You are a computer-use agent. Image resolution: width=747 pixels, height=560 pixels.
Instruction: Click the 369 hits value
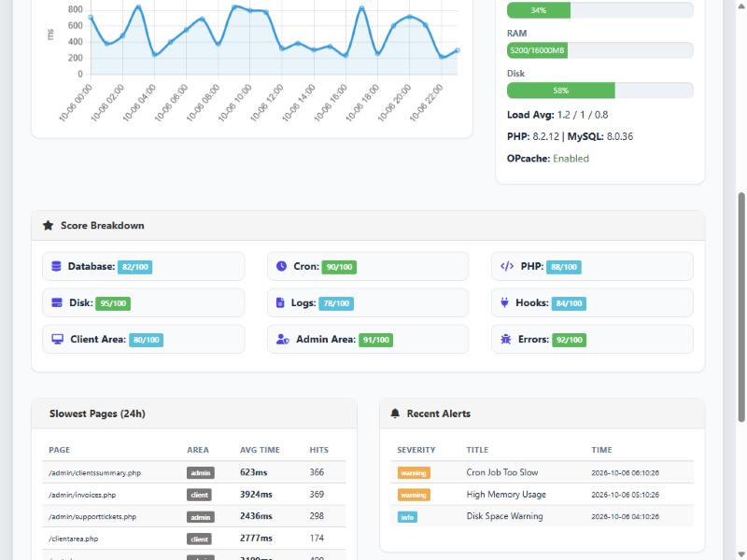pos(317,495)
